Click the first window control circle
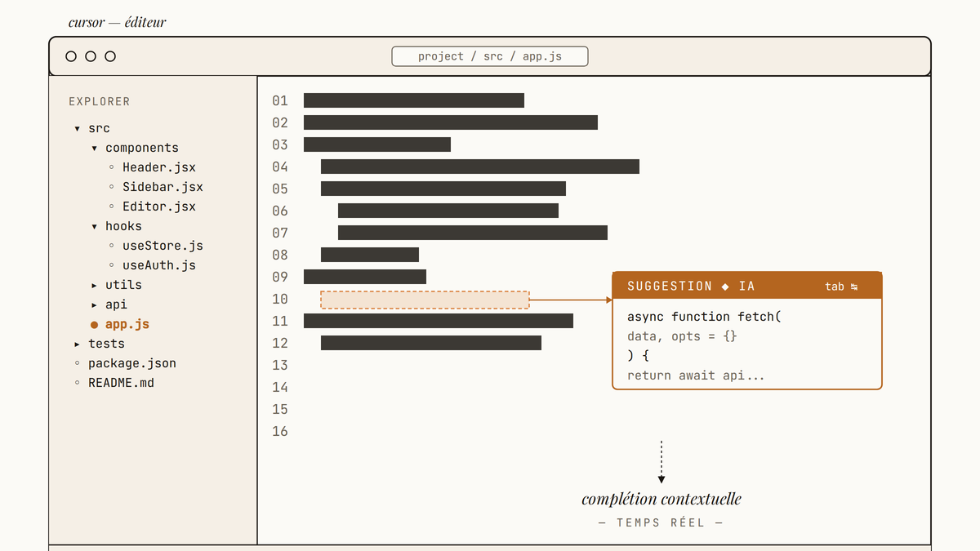The width and height of the screenshot is (980, 551). [71, 56]
